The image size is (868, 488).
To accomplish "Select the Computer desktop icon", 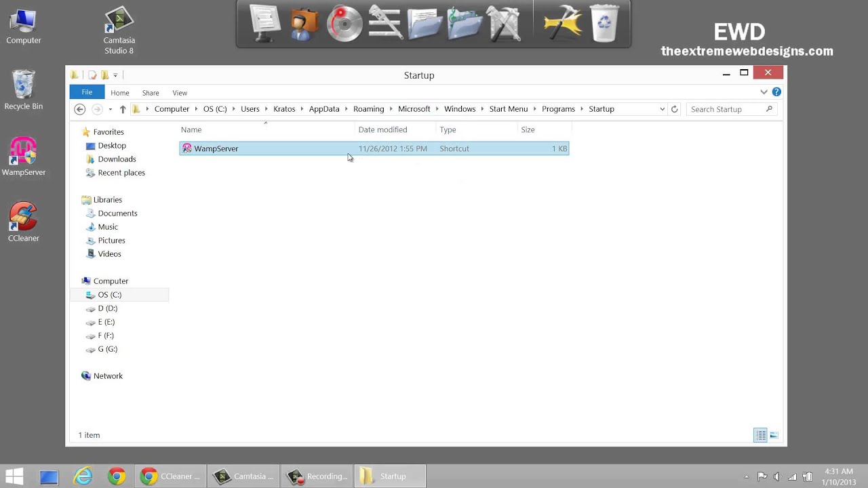I will [24, 27].
